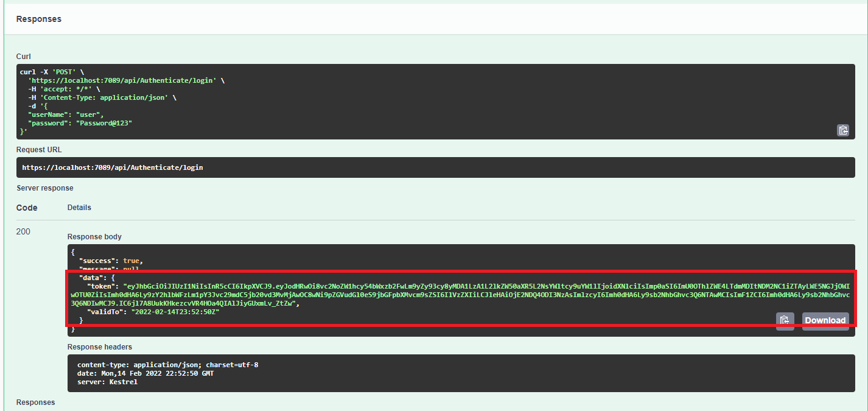Click the Request URL label
The width and height of the screenshot is (868, 411).
[39, 150]
